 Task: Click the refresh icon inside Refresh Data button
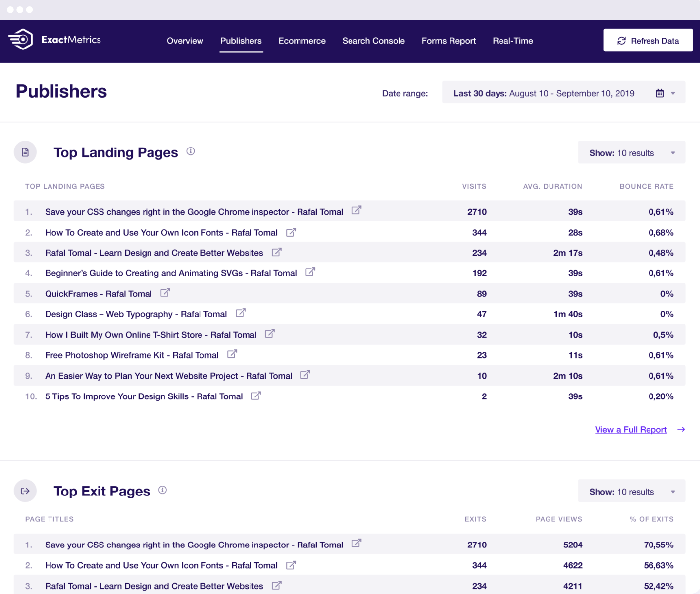coord(622,41)
